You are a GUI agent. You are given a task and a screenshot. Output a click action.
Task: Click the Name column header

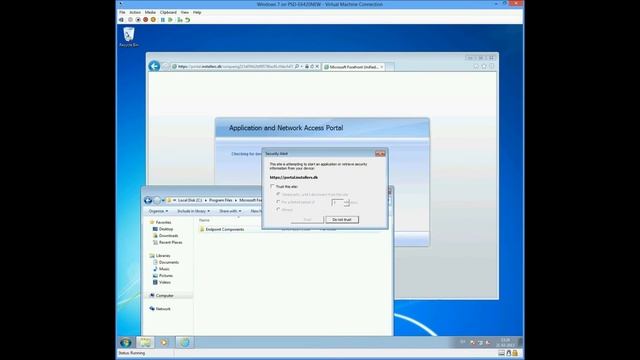[x=204, y=220]
